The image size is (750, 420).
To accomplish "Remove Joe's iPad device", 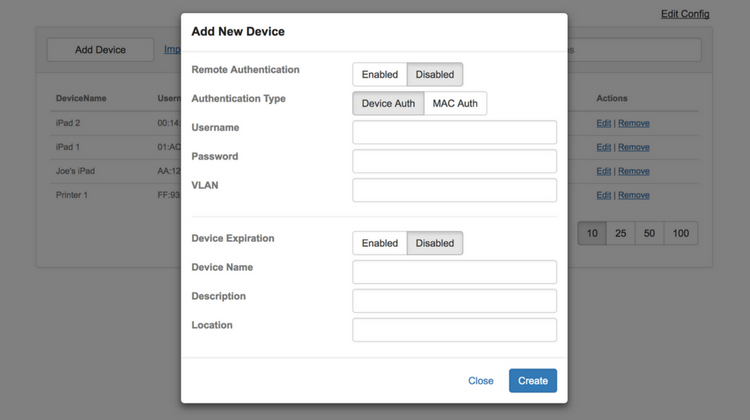I will tap(634, 171).
